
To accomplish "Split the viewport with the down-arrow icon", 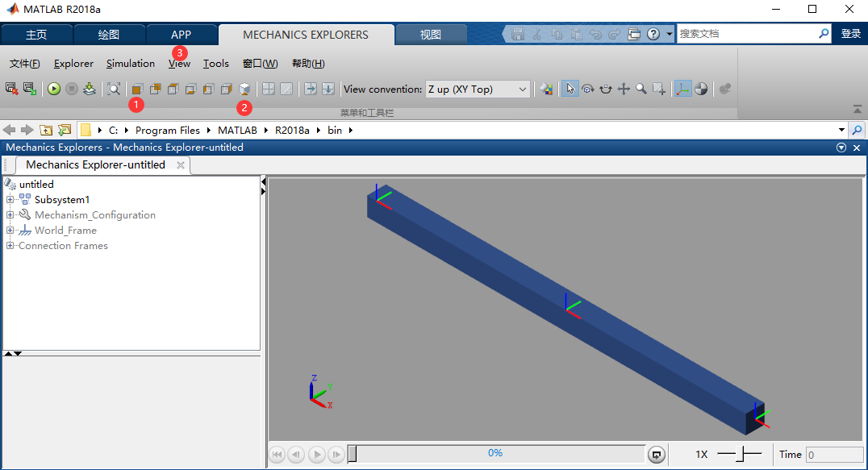I will 328,89.
